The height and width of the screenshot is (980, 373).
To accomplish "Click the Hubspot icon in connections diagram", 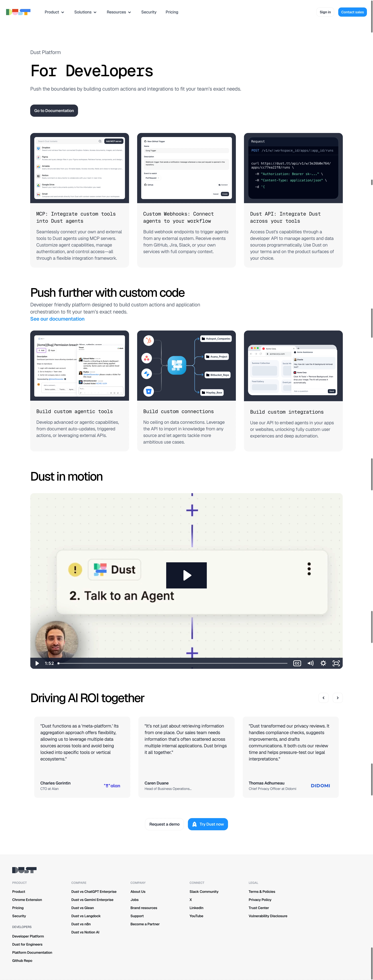I will pos(149,341).
